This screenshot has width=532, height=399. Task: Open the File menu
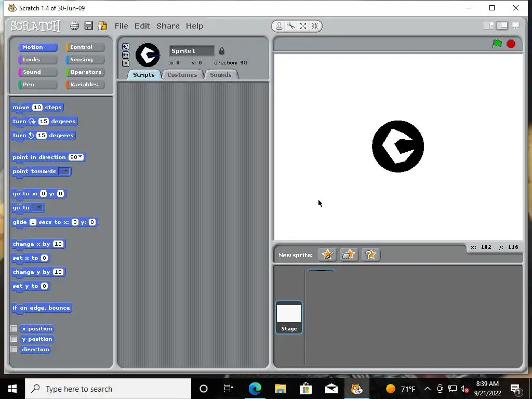pyautogui.click(x=121, y=26)
